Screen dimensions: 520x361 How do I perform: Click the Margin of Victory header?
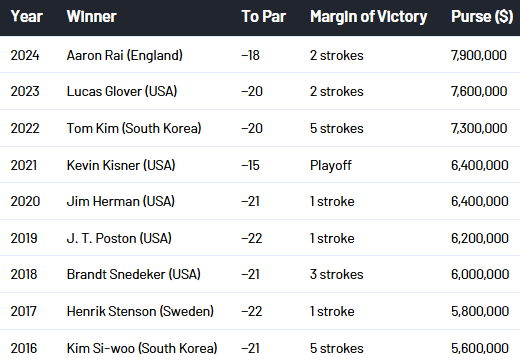click(x=369, y=17)
